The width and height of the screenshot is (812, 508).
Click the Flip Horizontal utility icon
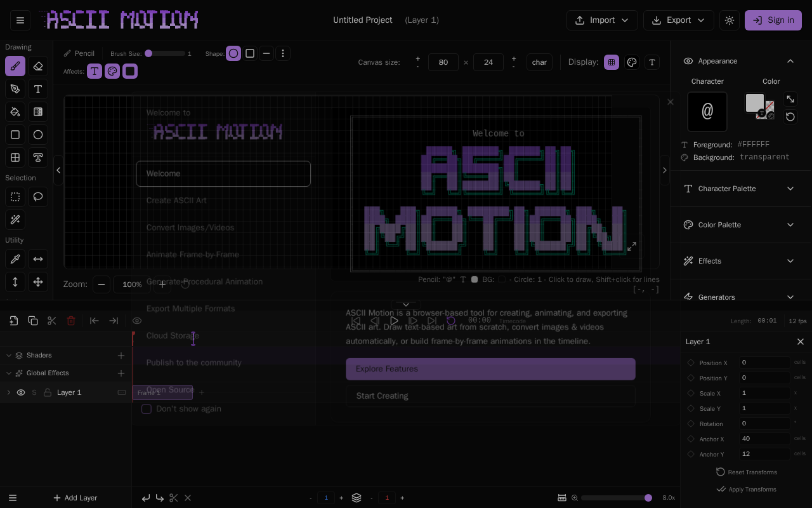point(38,259)
